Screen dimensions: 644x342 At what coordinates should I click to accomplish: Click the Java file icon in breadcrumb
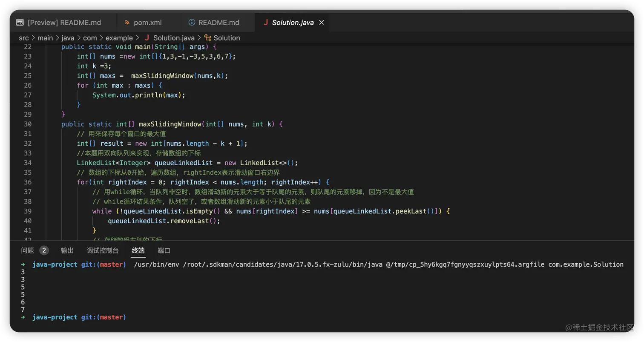pyautogui.click(x=147, y=38)
